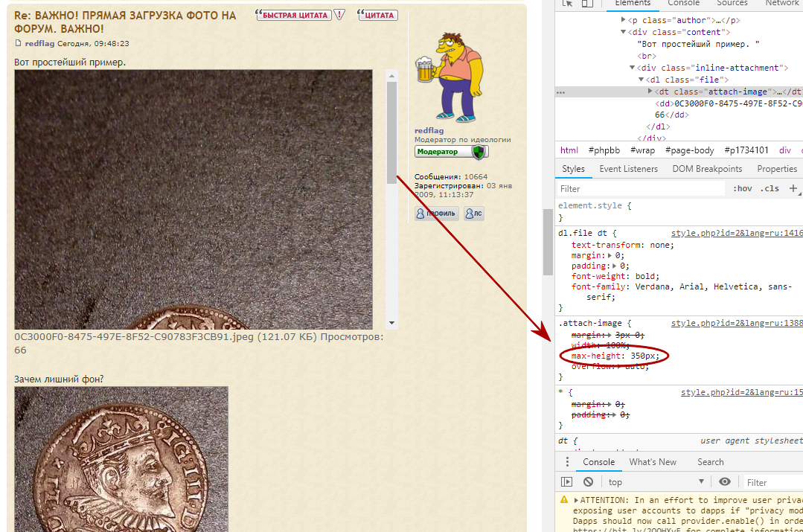
Task: Toggle the .cls class editor
Action: 770,188
